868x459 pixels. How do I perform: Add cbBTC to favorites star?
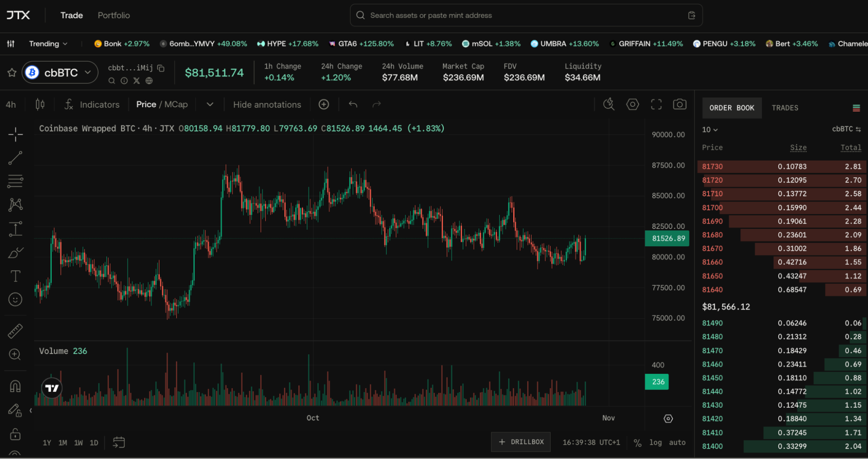[x=12, y=73]
